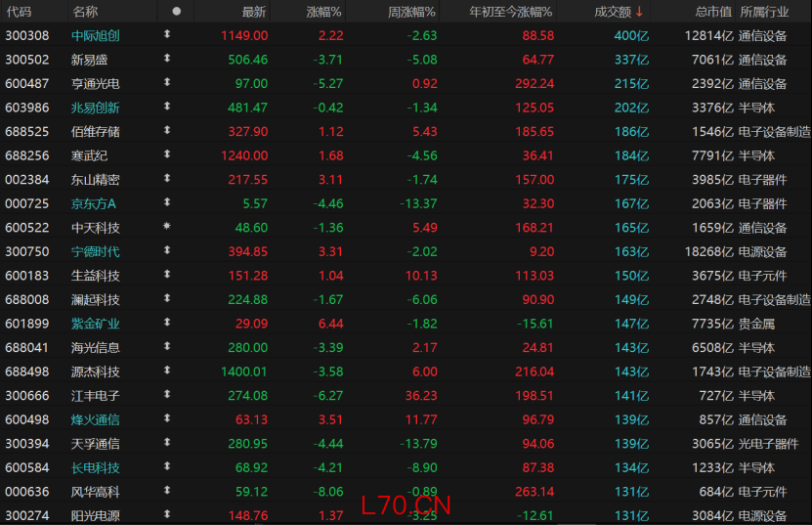The height and width of the screenshot is (525, 812).
Task: Click the marker icon in 源杰科技 row
Action: coord(167,370)
